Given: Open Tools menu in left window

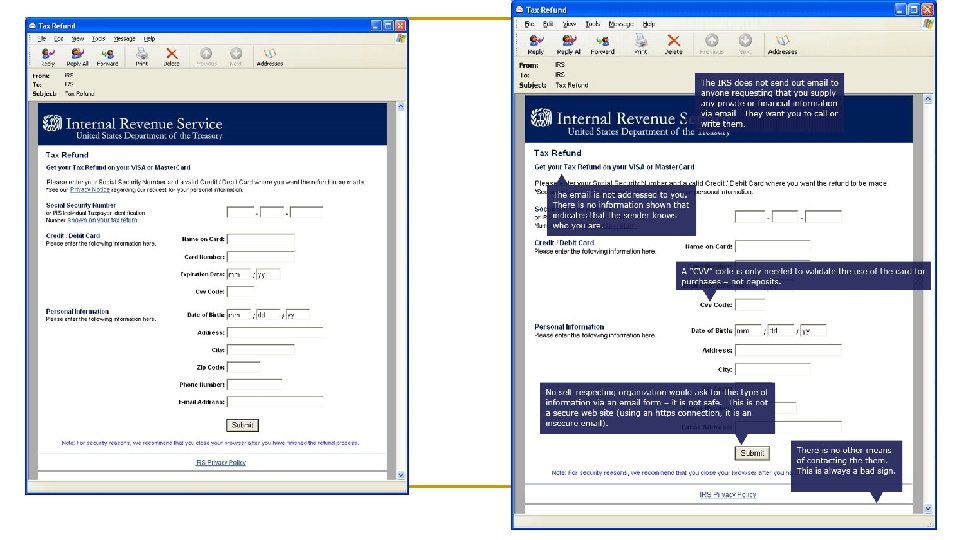Looking at the screenshot, I should (99, 39).
